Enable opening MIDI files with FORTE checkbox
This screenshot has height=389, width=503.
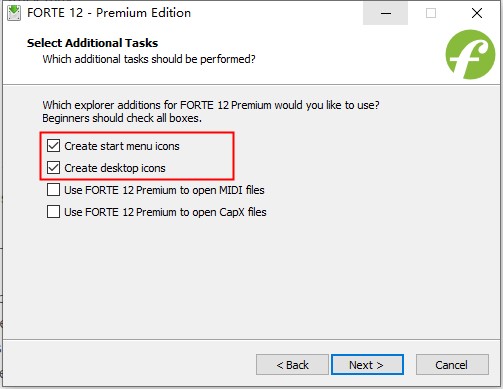(53, 190)
